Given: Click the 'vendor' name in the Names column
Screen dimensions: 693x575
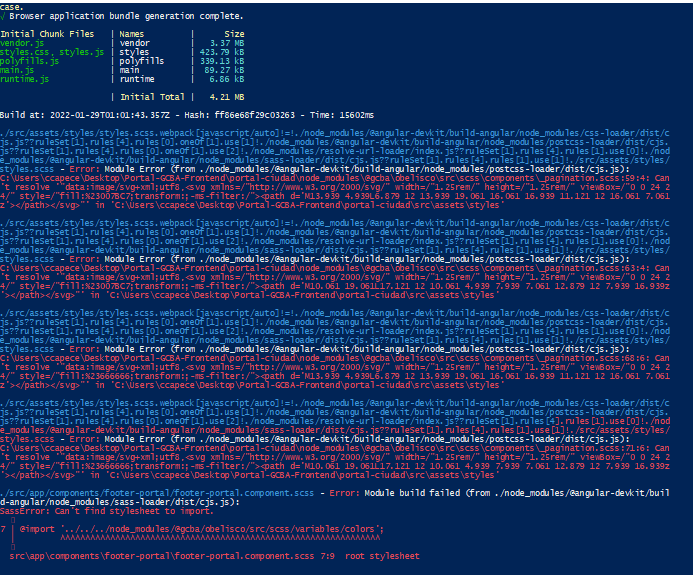Looking at the screenshot, I should click(x=134, y=43).
